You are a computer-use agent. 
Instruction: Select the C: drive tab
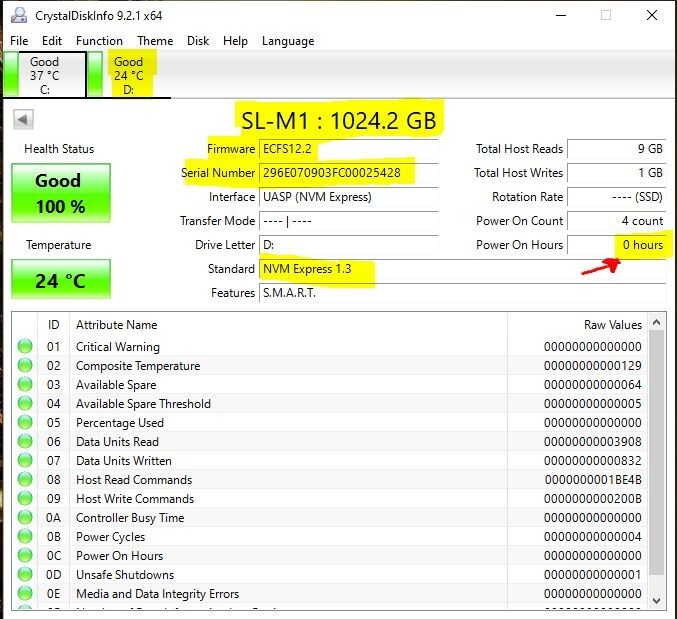click(x=45, y=75)
